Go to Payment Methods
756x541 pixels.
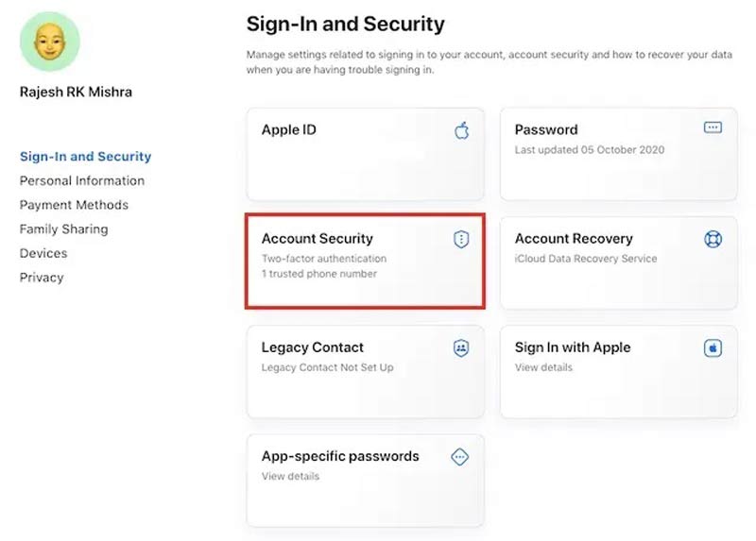pos(74,205)
